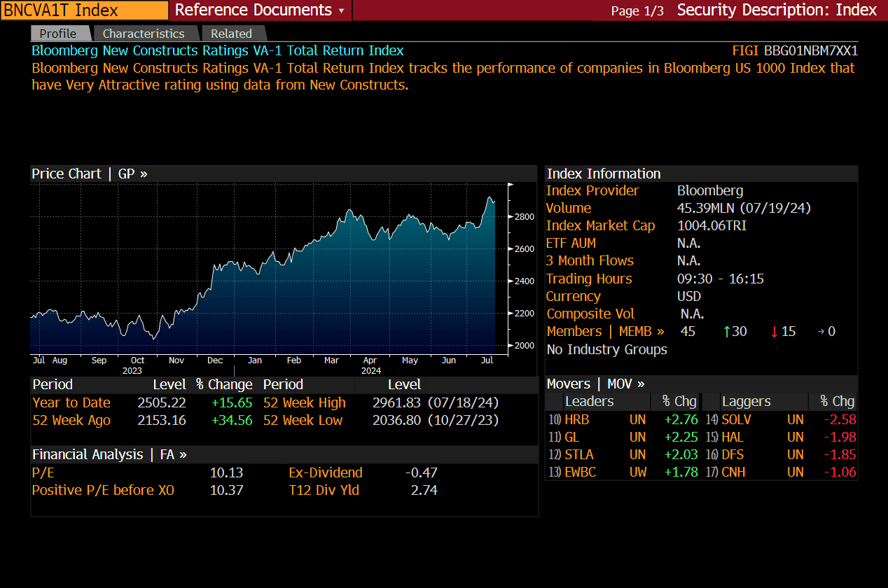Click the 52 Week High level 2961.83
This screenshot has width=888, height=588.
tap(396, 402)
